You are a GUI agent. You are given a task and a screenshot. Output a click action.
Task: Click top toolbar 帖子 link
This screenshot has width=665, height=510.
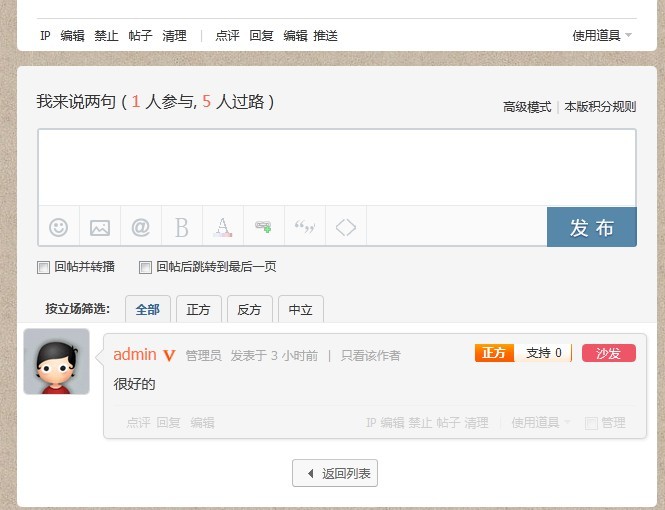[140, 36]
